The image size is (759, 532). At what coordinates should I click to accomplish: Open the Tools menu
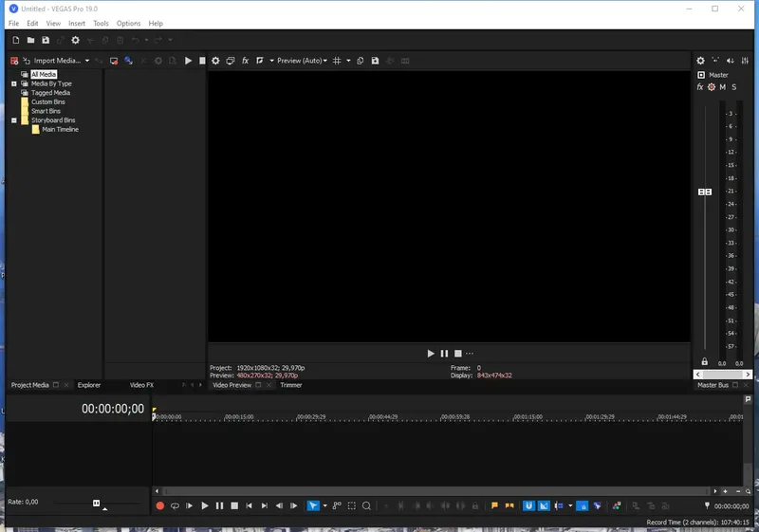101,23
